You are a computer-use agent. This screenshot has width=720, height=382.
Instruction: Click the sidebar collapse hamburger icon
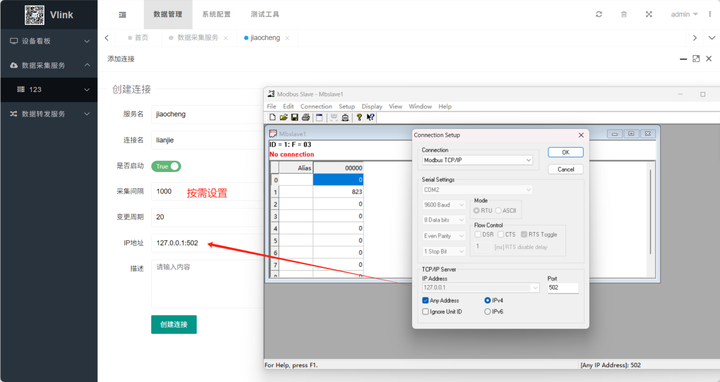(122, 15)
